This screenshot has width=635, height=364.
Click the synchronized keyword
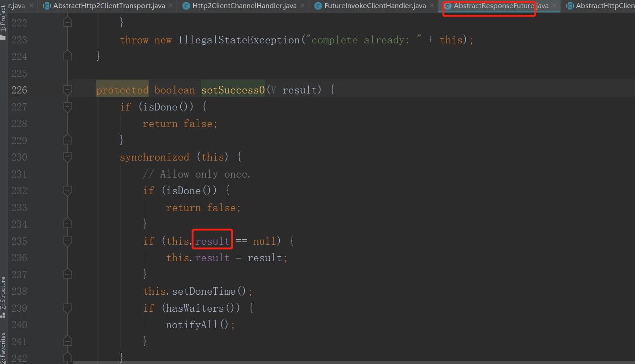(154, 157)
